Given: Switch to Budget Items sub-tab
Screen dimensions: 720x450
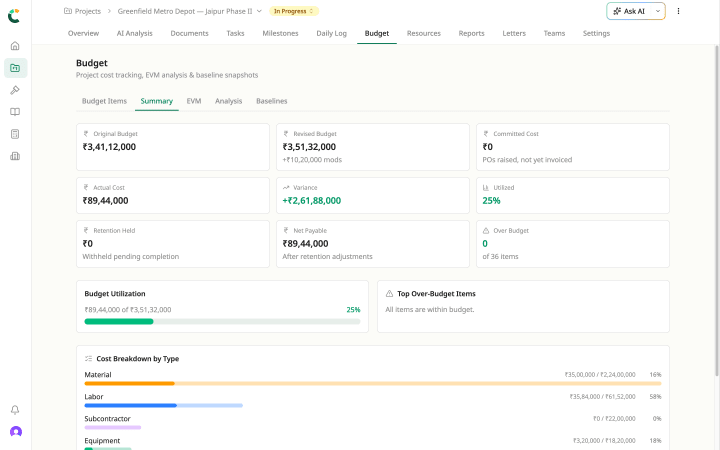Looking at the screenshot, I should click(x=104, y=101).
